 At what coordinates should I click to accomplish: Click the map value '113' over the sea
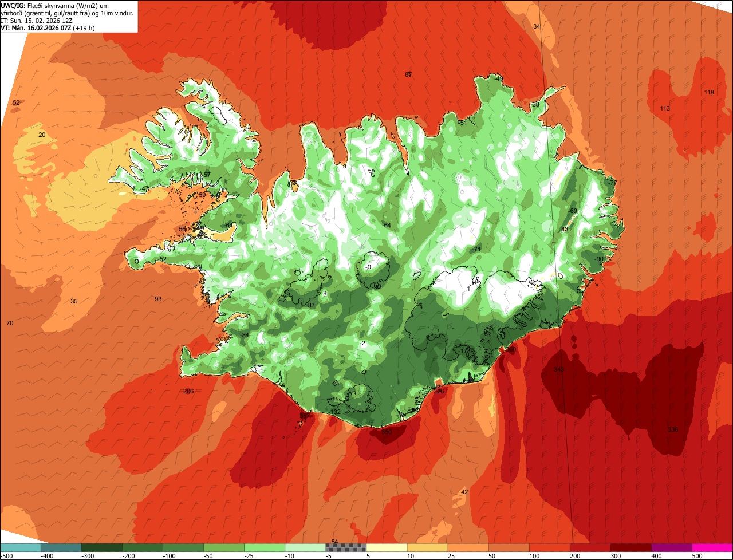[665, 108]
